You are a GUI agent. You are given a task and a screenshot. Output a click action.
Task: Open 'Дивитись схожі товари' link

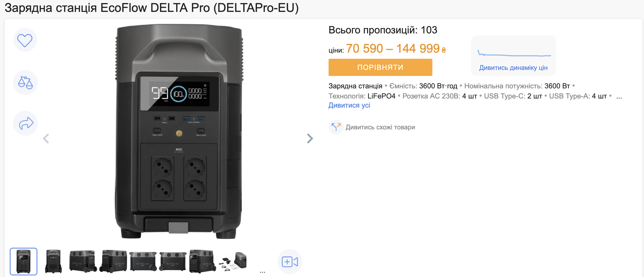[380, 127]
